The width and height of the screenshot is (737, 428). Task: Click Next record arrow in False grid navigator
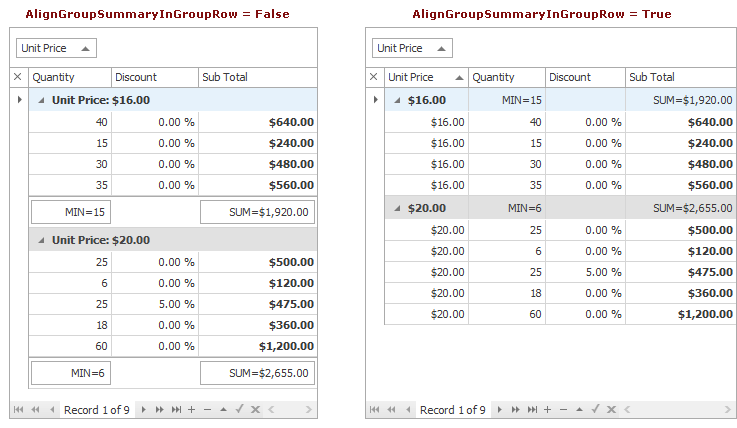(x=143, y=410)
